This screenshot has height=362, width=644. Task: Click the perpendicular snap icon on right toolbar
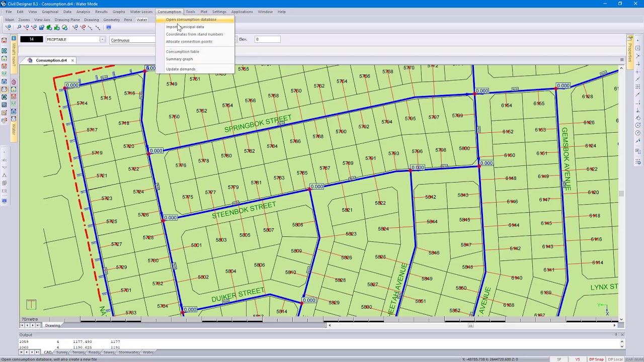(638, 111)
